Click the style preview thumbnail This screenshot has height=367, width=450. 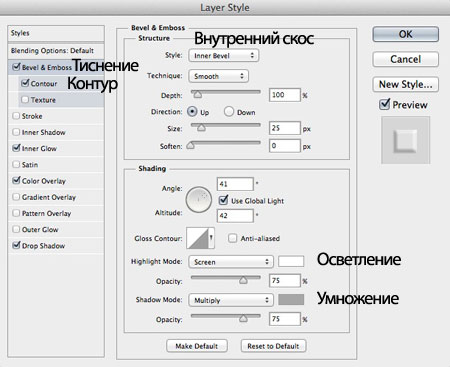(x=405, y=140)
